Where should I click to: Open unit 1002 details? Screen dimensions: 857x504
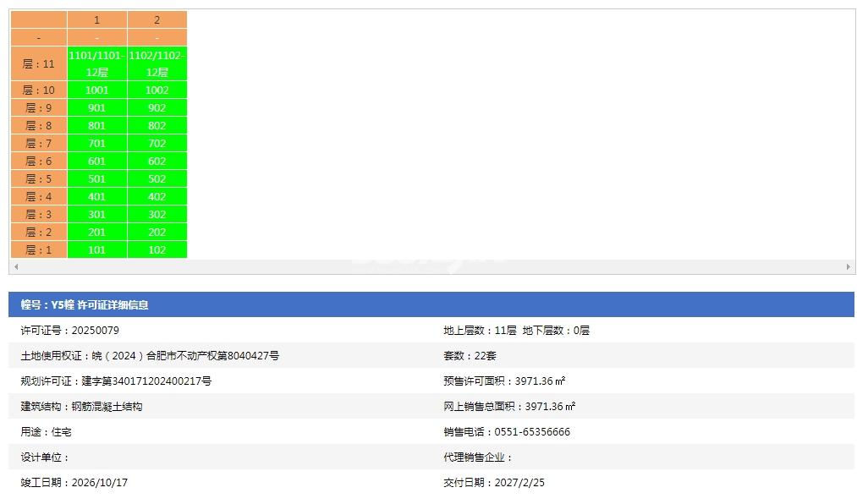point(157,90)
